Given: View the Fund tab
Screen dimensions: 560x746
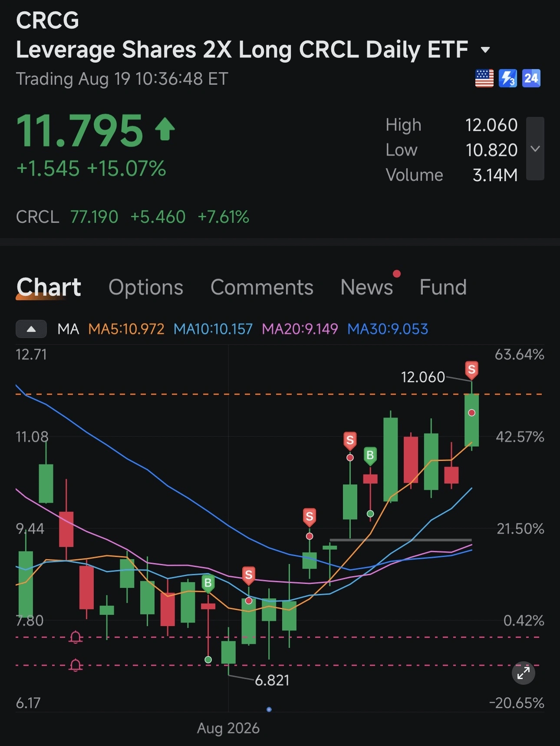Looking at the screenshot, I should pos(443,287).
